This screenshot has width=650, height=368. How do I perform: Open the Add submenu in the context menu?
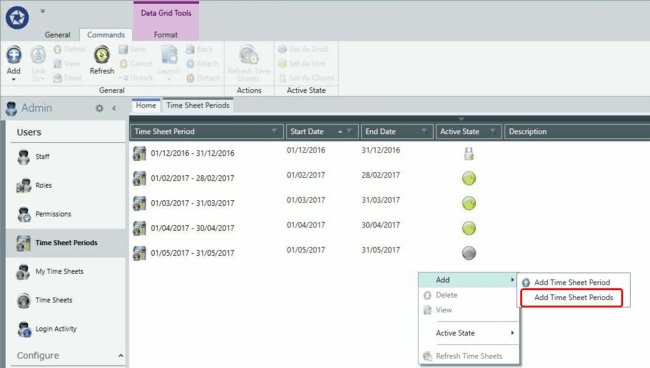pyautogui.click(x=468, y=280)
